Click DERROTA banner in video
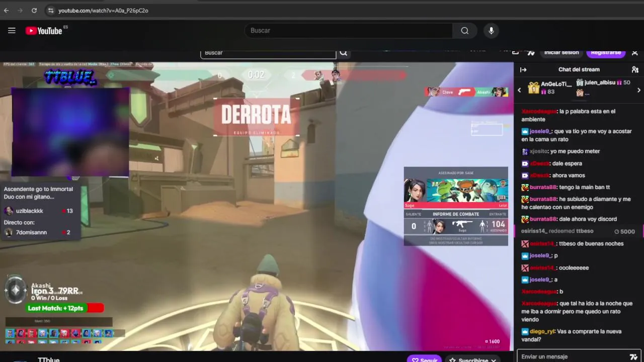 [x=257, y=117]
